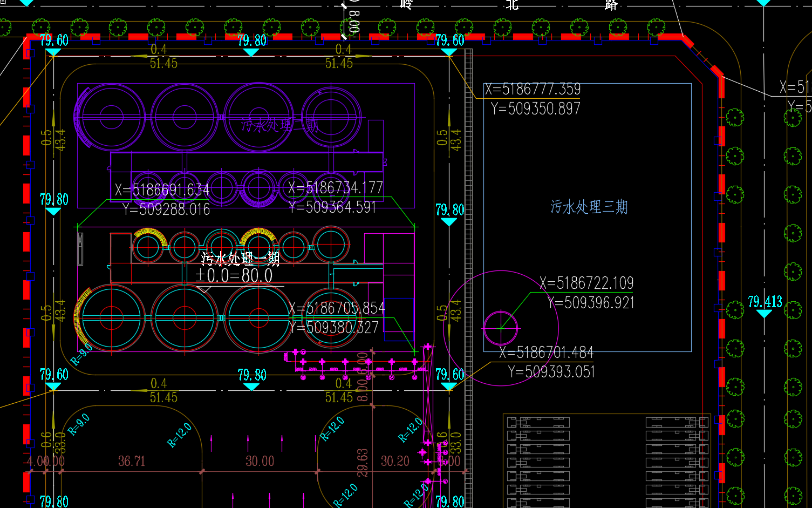
Task: Click the Y=509393.051 coordinate text
Action: tap(551, 372)
